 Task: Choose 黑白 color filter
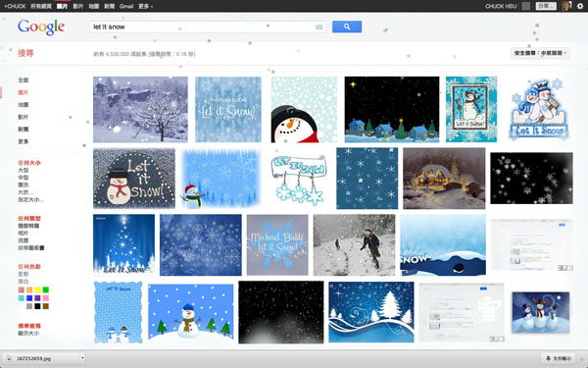pos(24,282)
